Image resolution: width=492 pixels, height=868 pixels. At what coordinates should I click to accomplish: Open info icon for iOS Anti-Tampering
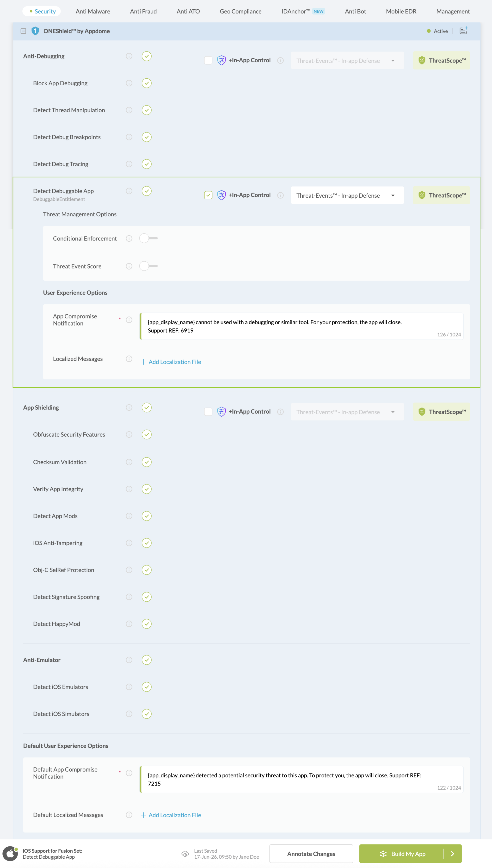129,543
